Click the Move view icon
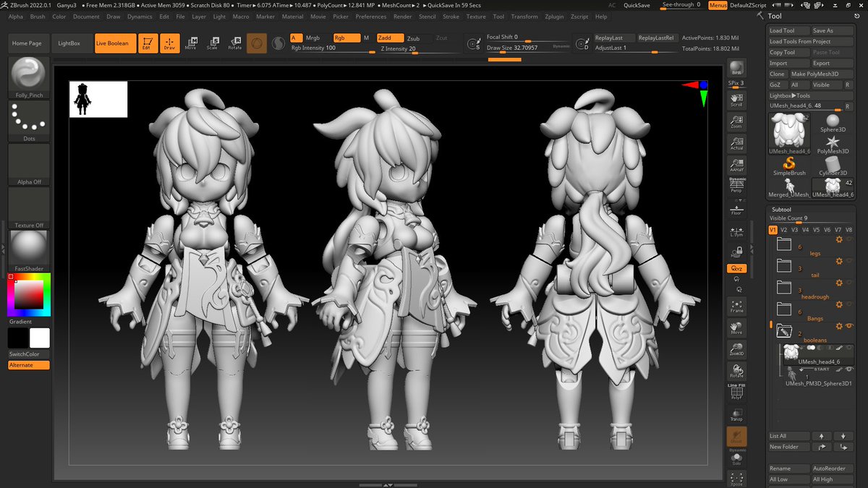This screenshot has height=488, width=868. coord(736,328)
